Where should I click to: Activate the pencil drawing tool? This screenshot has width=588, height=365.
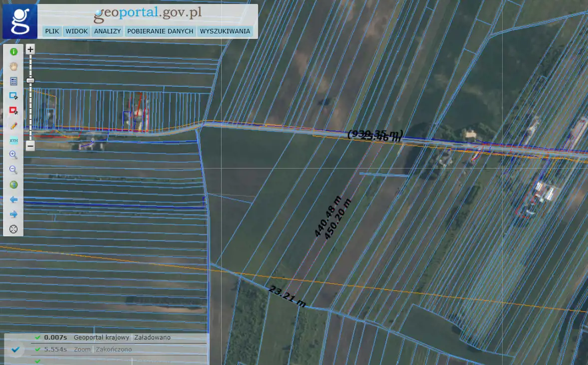[13, 126]
